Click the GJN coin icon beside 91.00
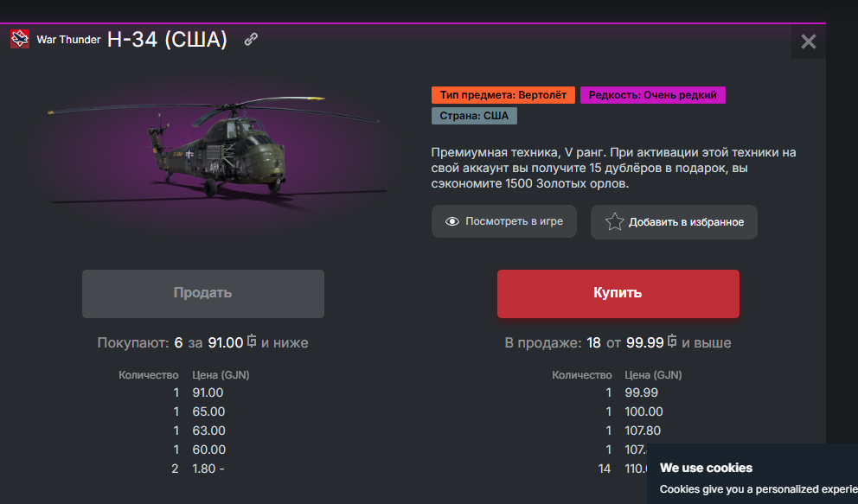This screenshot has height=504, width=858. (251, 341)
